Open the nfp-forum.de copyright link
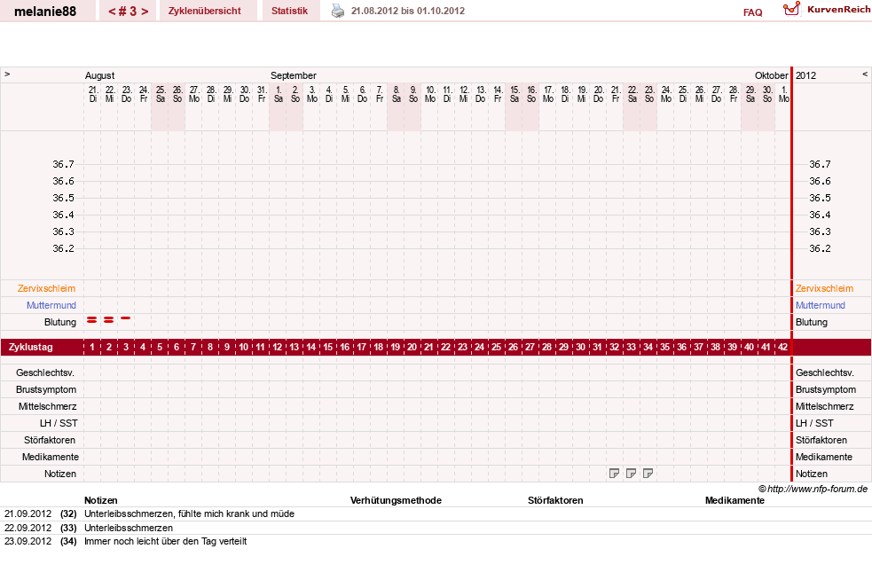Image resolution: width=872 pixels, height=588 pixels. click(x=813, y=489)
